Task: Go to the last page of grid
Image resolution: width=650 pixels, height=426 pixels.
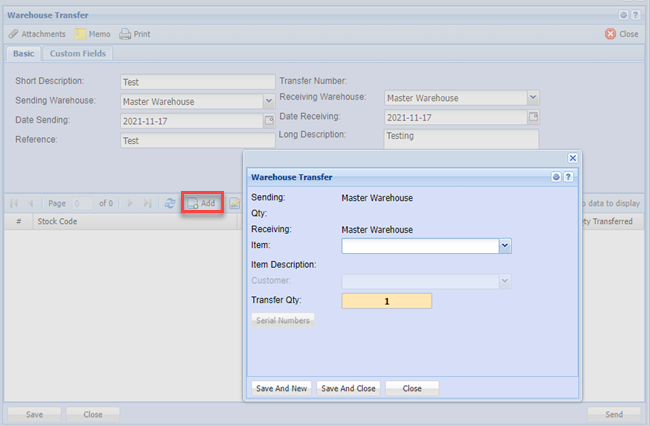Action: pyautogui.click(x=148, y=203)
